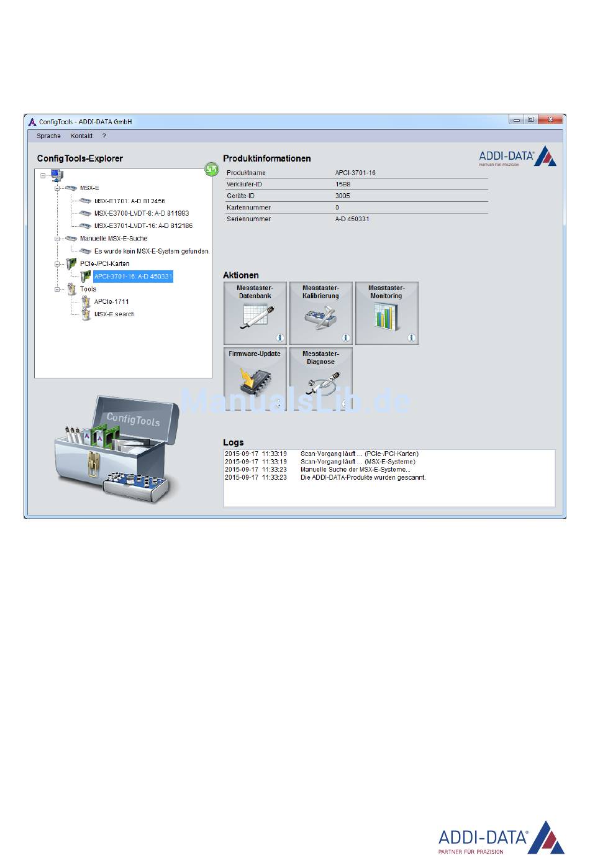590x868 pixels.
Task: Click the Manuelle MSX-E-Suche node icon
Action: coord(71,239)
